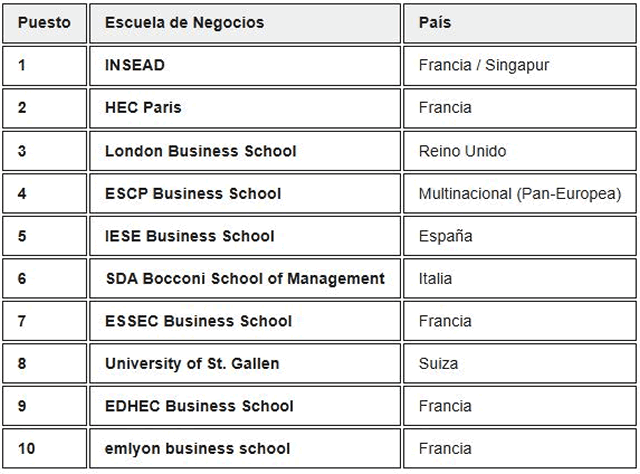Select SDA Bocconi School of Management
Image resolution: width=640 pixels, height=474 pixels.
[x=244, y=278]
